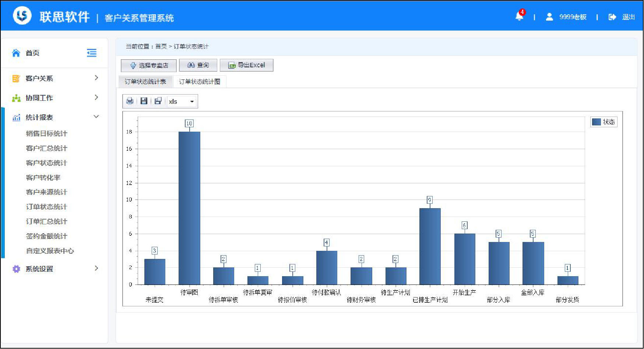Click the save-as icon next to xls dropdown

158,101
